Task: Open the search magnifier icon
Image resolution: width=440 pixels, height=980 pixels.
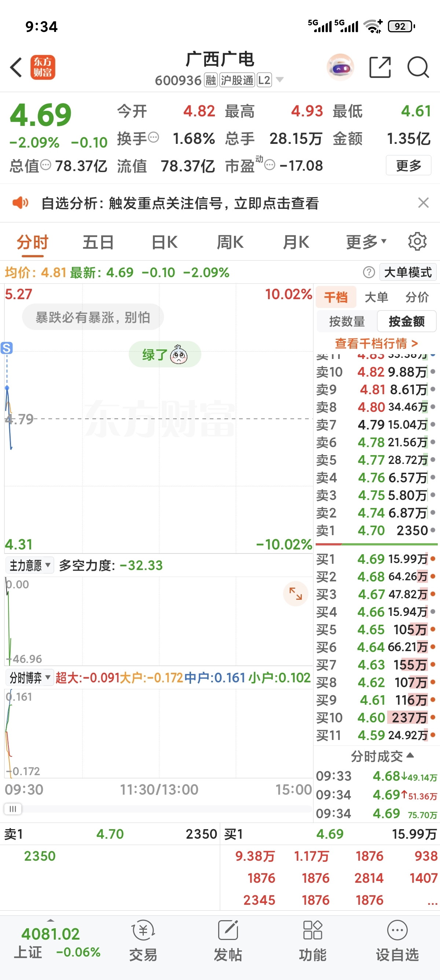Action: (418, 67)
